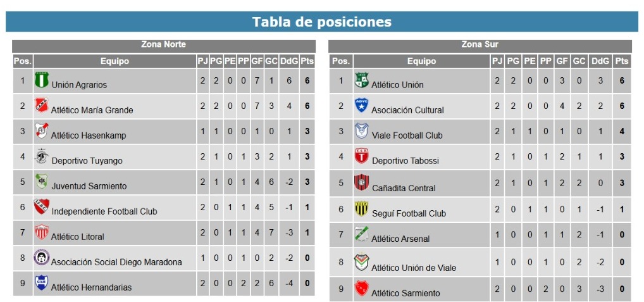Open the Viale Football Club team name
Viewport: 644px width, 302px height.
(x=407, y=135)
